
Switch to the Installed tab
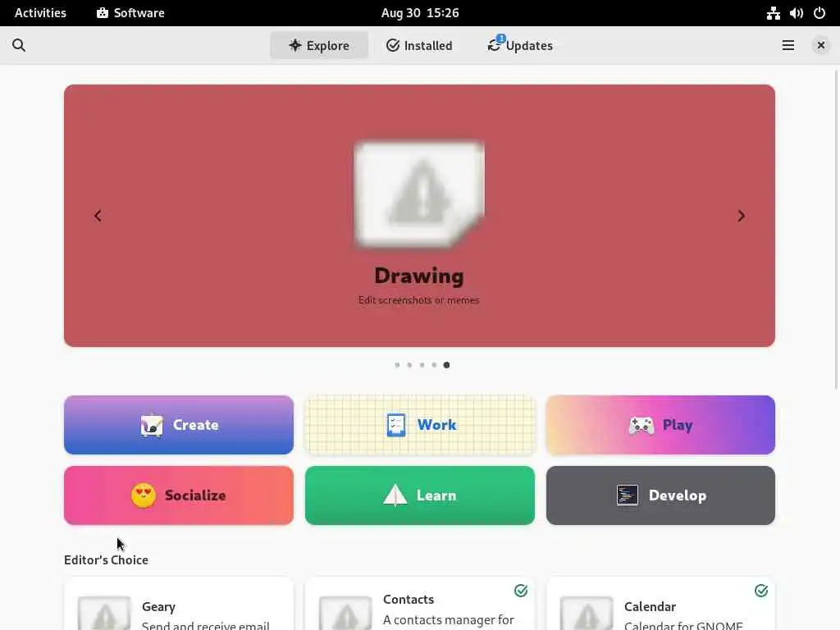pyautogui.click(x=419, y=46)
